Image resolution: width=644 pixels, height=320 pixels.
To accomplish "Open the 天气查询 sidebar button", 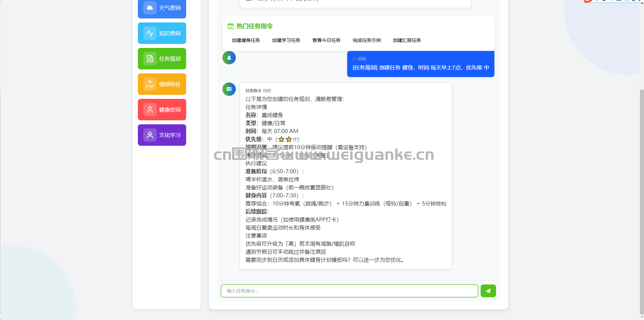I will pos(162,8).
